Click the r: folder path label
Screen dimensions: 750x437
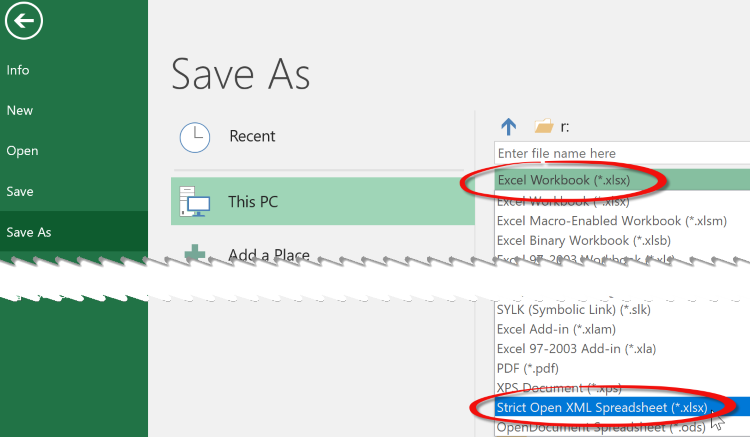tap(565, 127)
